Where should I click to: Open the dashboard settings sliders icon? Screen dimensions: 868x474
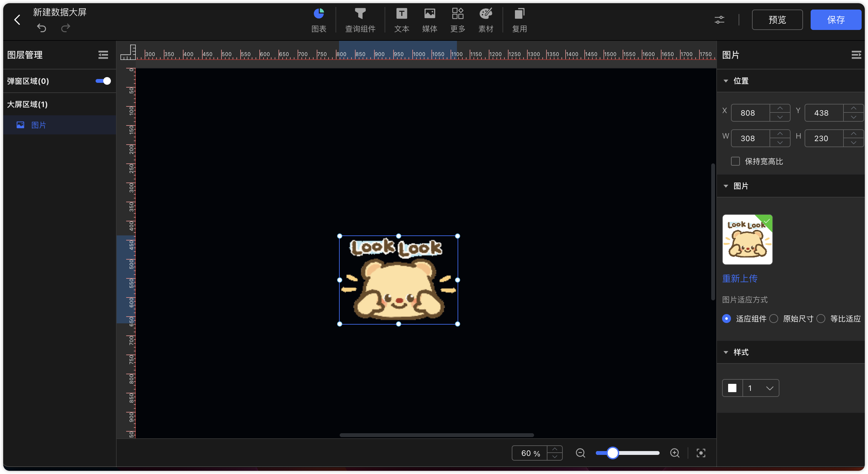tap(719, 20)
